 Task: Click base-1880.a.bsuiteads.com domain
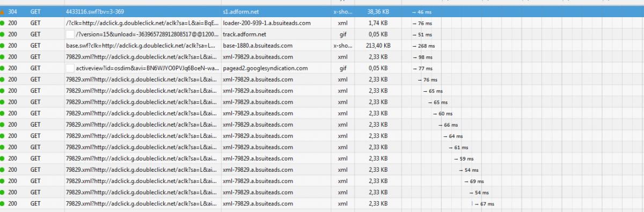pyautogui.click(x=258, y=46)
